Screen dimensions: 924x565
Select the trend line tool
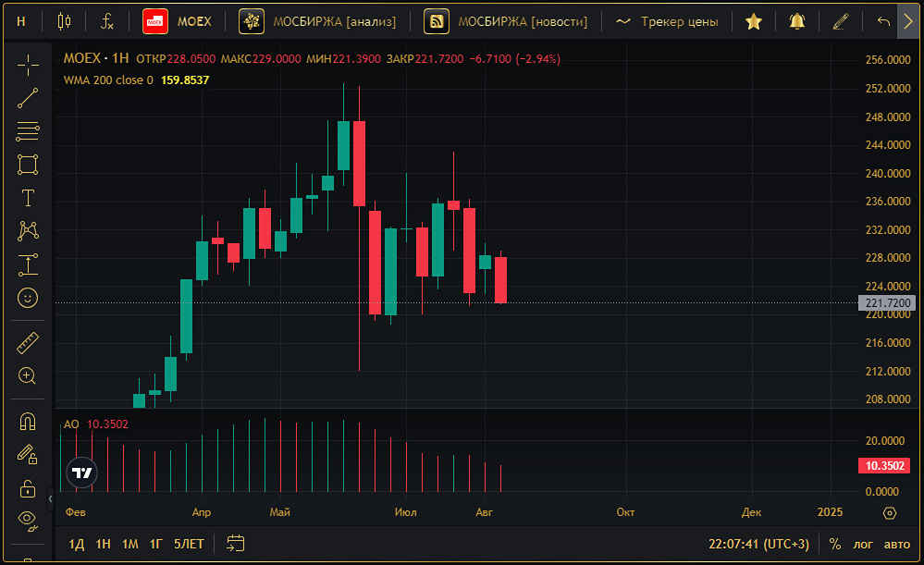tap(28, 98)
